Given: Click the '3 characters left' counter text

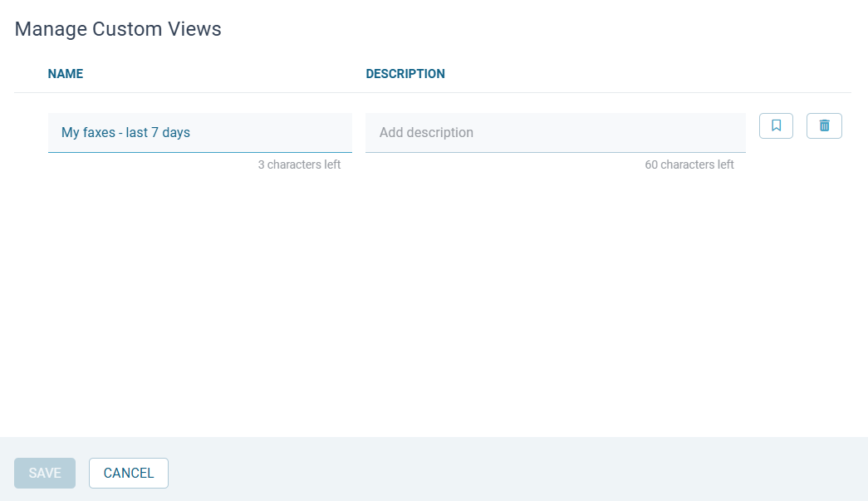Looking at the screenshot, I should coord(300,164).
